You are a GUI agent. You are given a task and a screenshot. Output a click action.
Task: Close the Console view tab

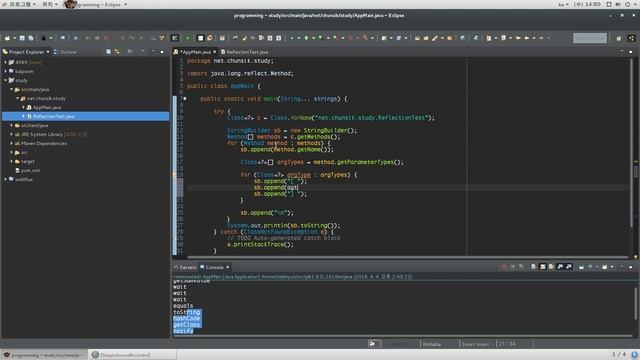(228, 267)
